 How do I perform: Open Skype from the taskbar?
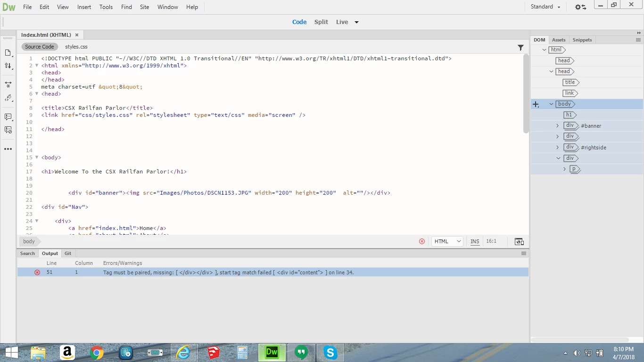point(330,353)
